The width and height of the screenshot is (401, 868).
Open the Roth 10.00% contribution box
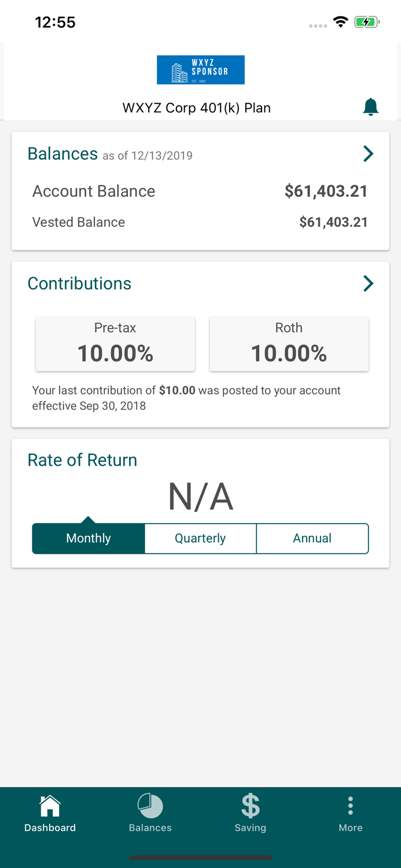(289, 344)
